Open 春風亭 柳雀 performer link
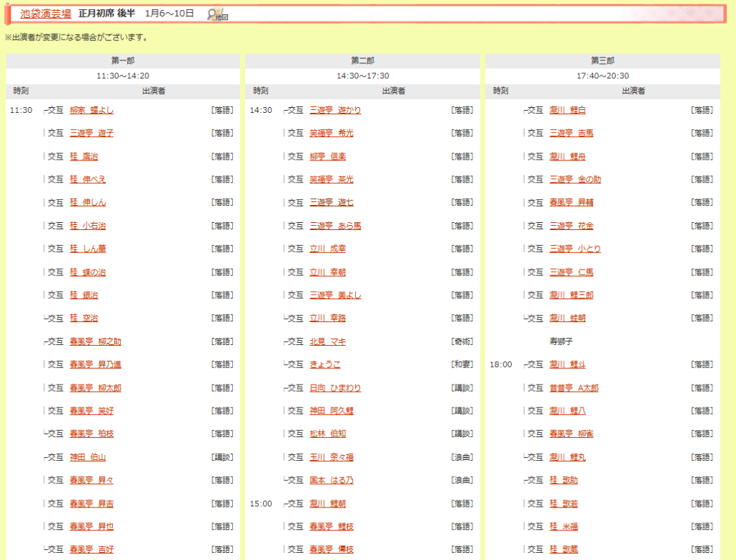736x560 pixels. coord(571,434)
